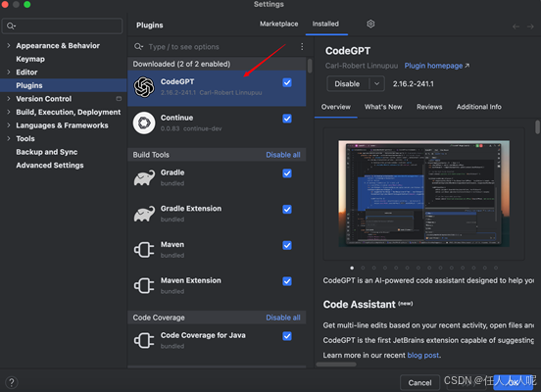
Task: Toggle the Maven Extension checkbox
Action: point(287,281)
